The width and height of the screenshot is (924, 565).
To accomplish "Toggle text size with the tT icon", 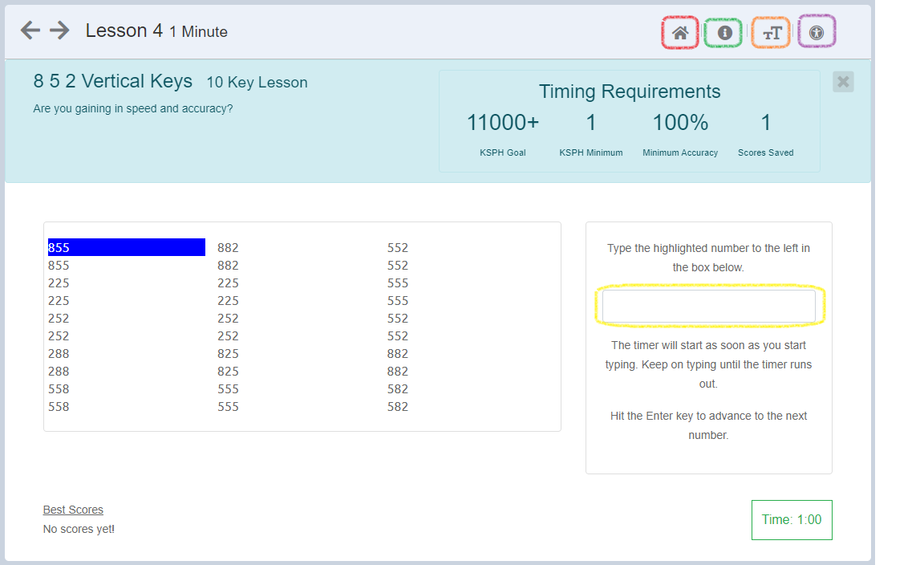I will pyautogui.click(x=770, y=32).
